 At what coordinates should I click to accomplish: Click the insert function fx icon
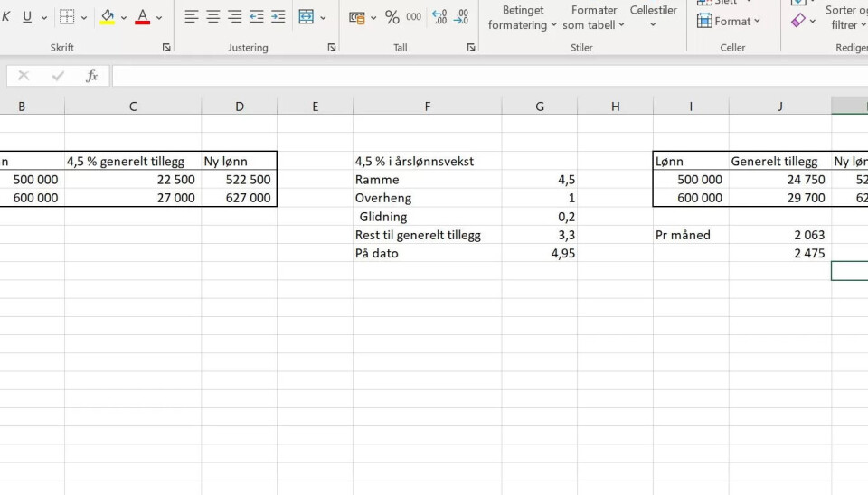coord(91,76)
